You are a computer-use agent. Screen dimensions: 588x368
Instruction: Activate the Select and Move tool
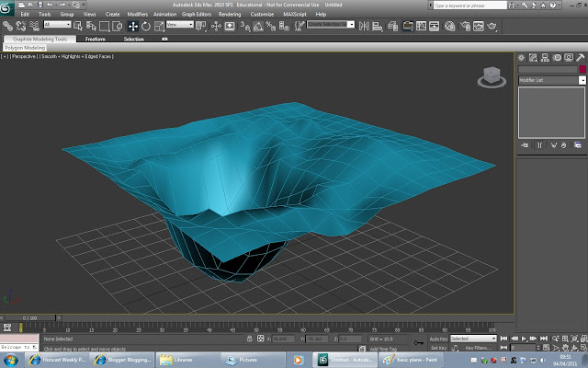pos(132,26)
